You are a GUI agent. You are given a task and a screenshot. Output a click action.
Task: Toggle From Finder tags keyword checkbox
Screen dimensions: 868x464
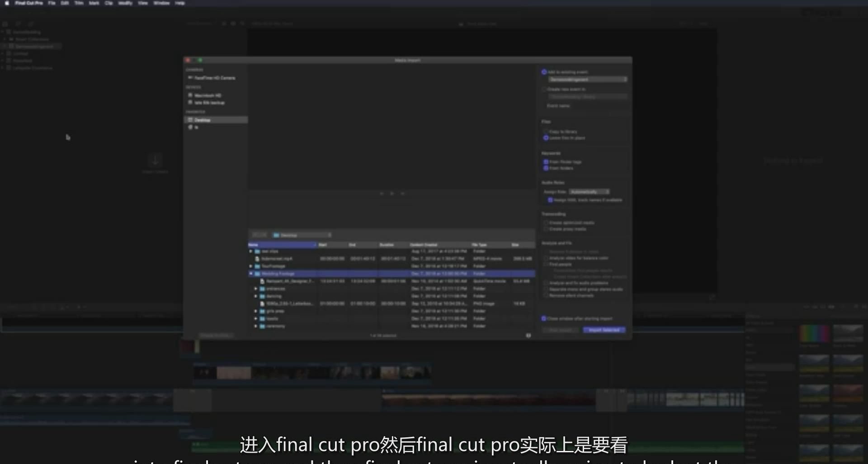[546, 162]
